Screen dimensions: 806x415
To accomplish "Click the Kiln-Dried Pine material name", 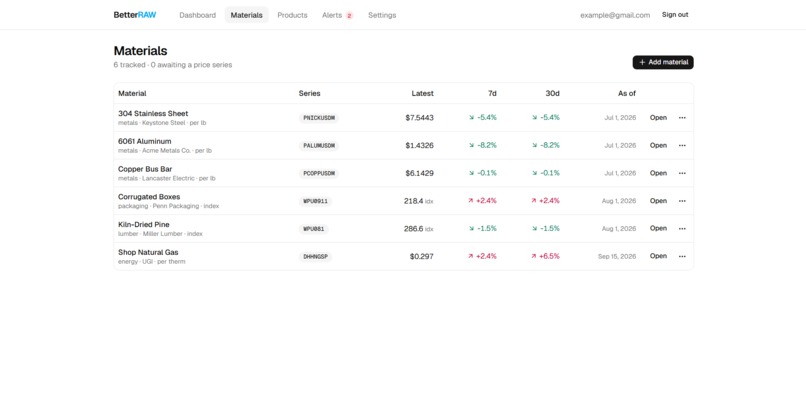I will pos(143,225).
